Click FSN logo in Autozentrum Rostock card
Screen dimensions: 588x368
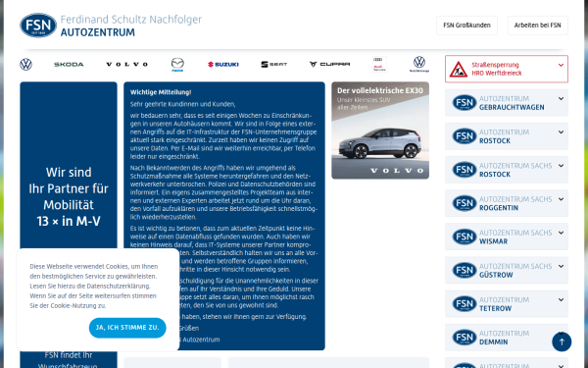[x=465, y=136]
